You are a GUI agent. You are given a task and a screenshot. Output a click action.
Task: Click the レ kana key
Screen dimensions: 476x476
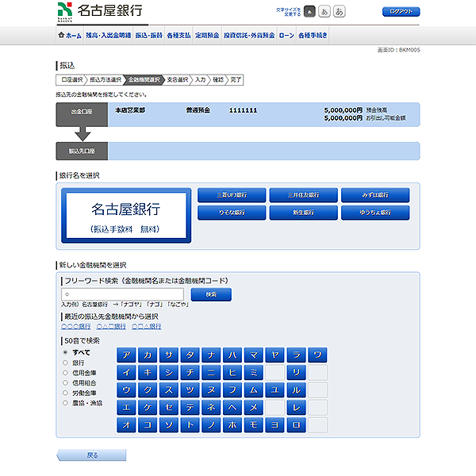pyautogui.click(x=296, y=408)
